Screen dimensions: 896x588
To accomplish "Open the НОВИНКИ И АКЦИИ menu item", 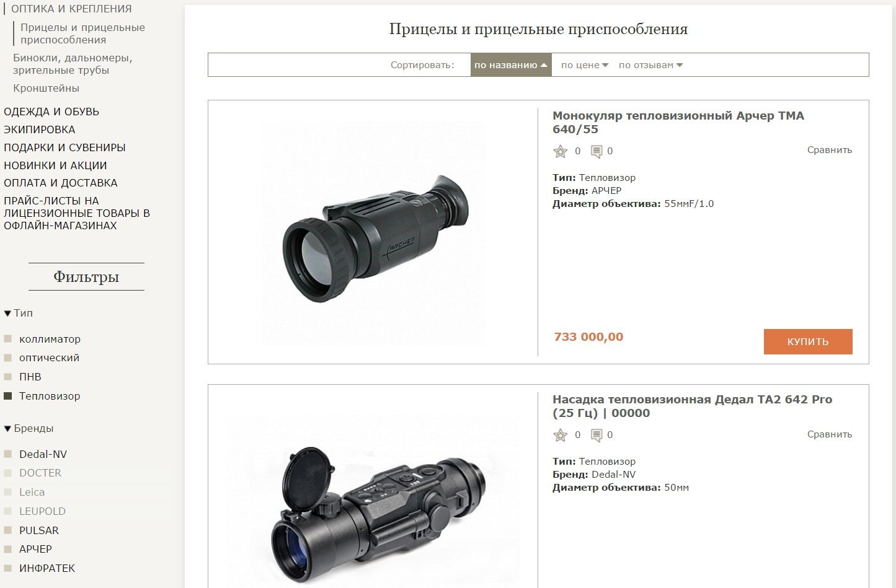I will pos(55,165).
